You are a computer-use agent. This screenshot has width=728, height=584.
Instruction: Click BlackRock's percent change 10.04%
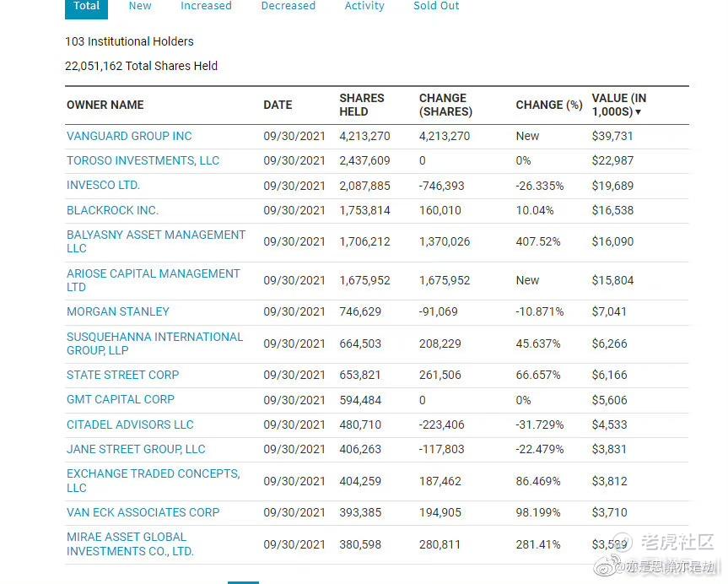coord(535,210)
